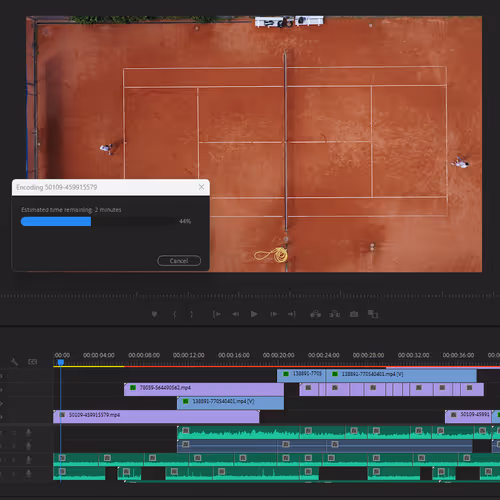This screenshot has height=500, width=500.
Task: Play the program monitor preview
Action: [254, 314]
